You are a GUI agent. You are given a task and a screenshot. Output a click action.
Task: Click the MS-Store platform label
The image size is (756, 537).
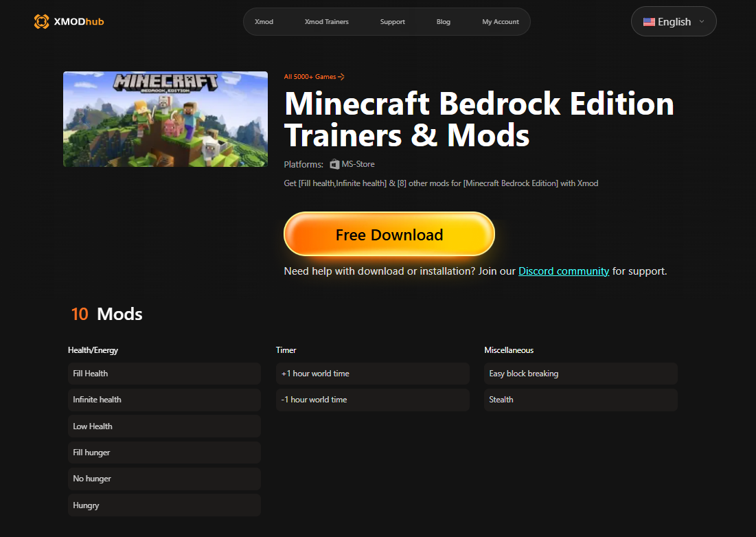point(358,164)
